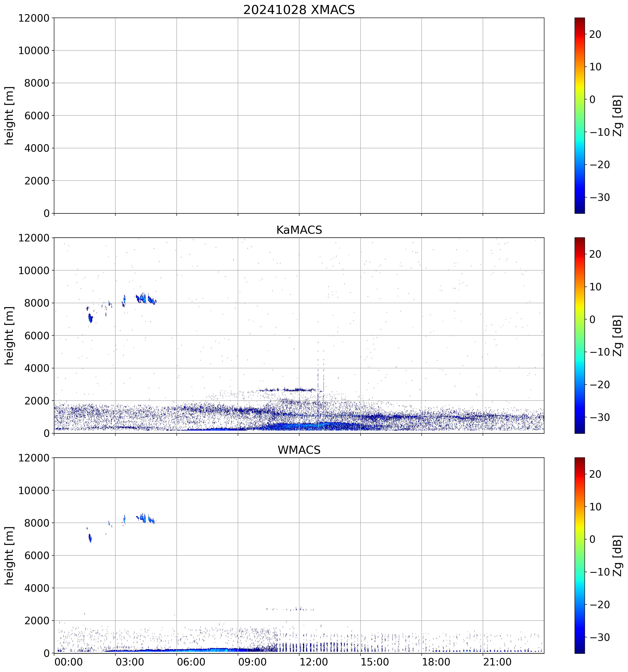Click the 15:00 time axis label
Image resolution: width=628 pixels, height=672 pixels.
click(x=375, y=662)
